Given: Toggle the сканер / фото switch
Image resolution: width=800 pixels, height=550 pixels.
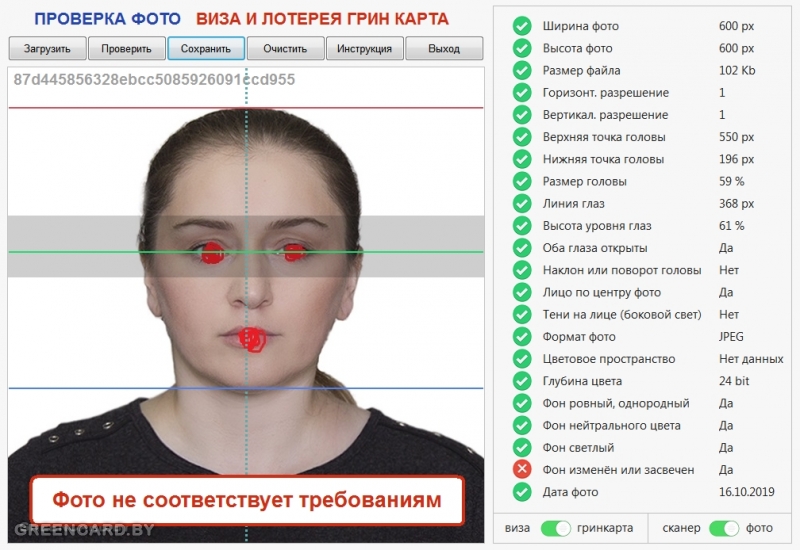Looking at the screenshot, I should tap(724, 528).
